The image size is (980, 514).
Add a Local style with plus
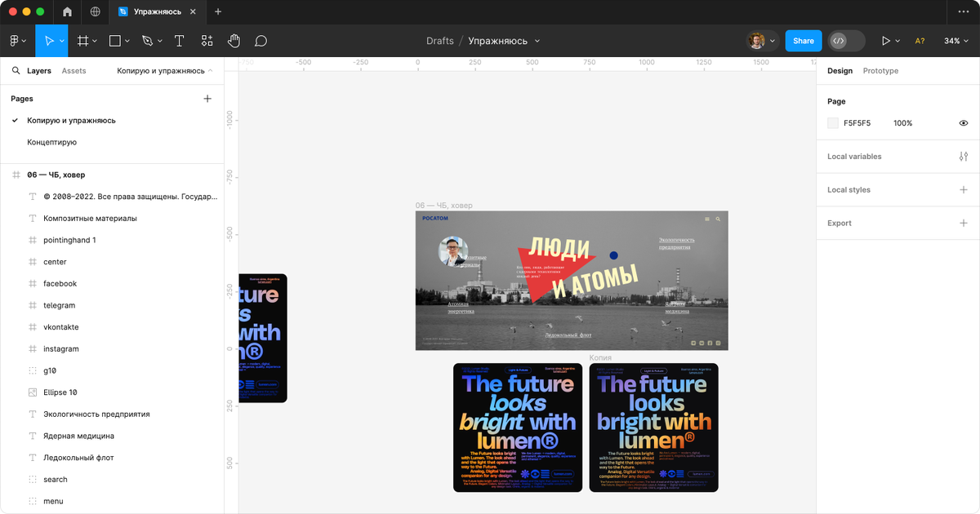tap(964, 190)
